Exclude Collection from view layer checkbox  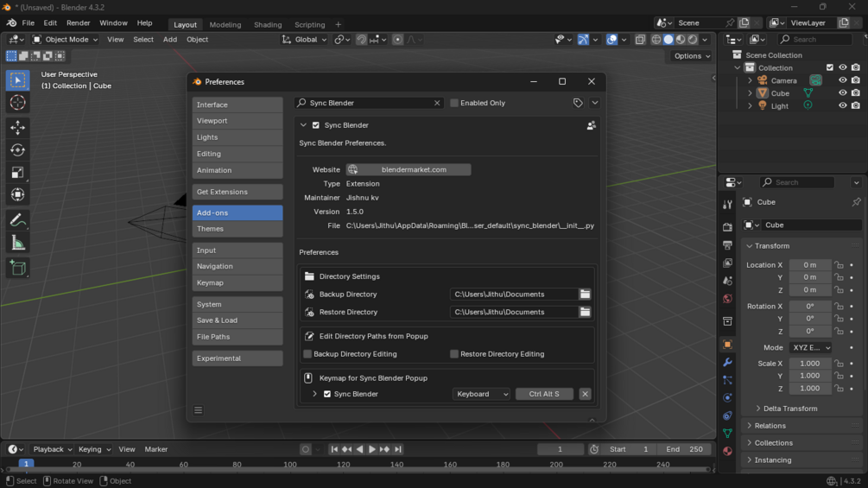tap(829, 67)
